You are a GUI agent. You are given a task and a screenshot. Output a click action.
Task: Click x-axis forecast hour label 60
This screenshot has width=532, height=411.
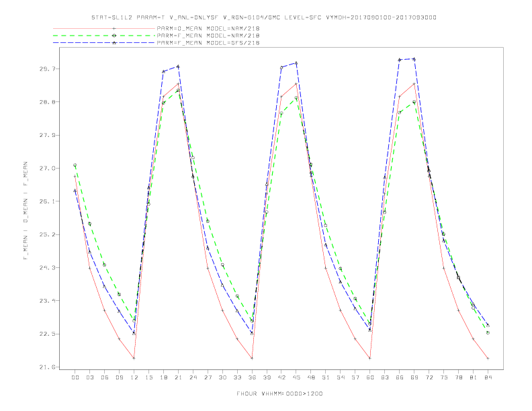370,377
